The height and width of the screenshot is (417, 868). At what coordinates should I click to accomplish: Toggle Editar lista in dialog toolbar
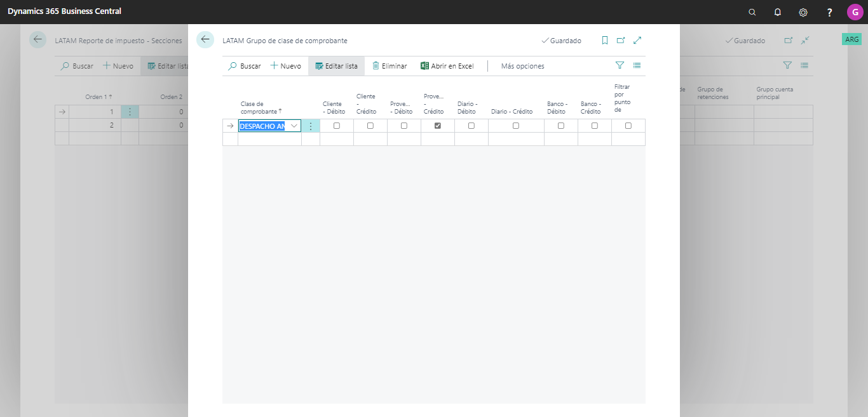pos(336,66)
